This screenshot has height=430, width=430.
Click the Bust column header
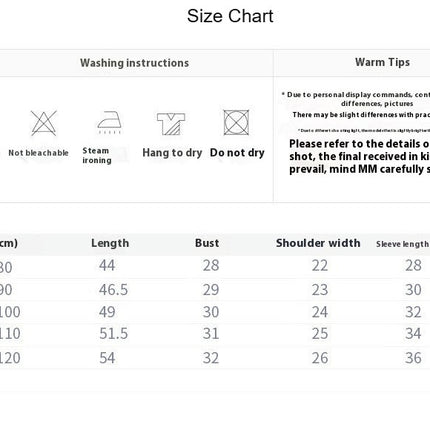pos(207,243)
